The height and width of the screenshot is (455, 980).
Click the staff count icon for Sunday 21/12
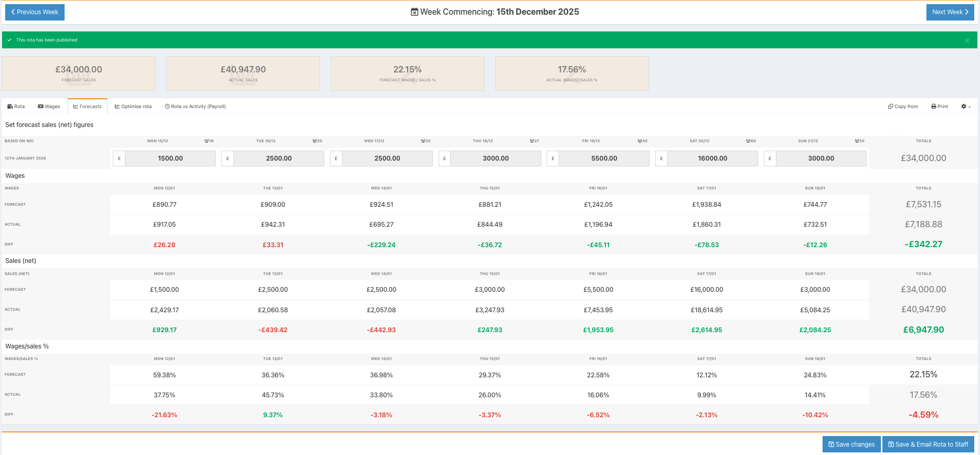click(857, 141)
